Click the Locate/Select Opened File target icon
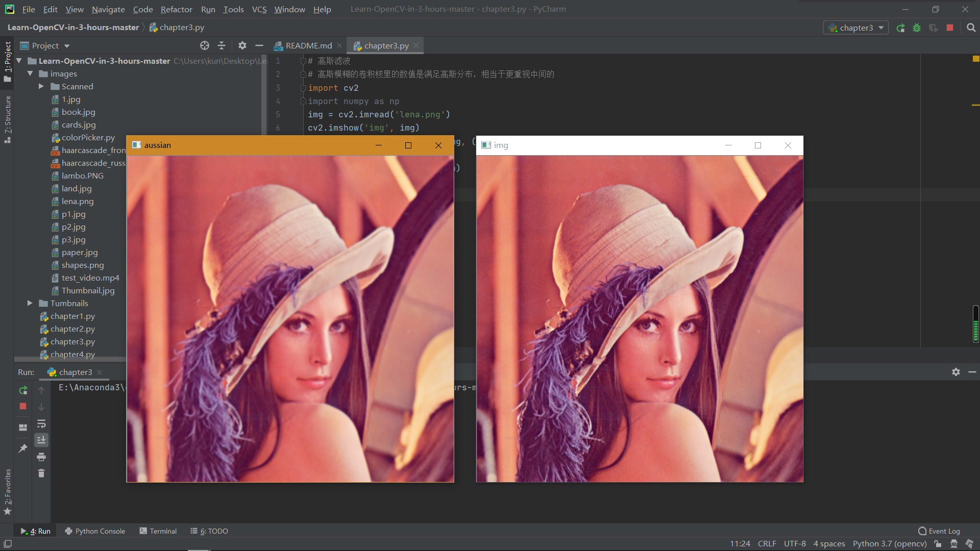 [205, 45]
